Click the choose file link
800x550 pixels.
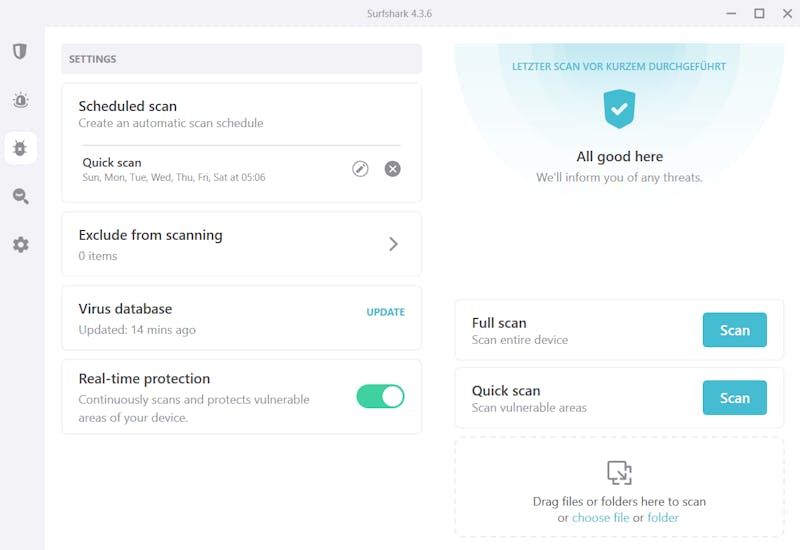point(601,518)
